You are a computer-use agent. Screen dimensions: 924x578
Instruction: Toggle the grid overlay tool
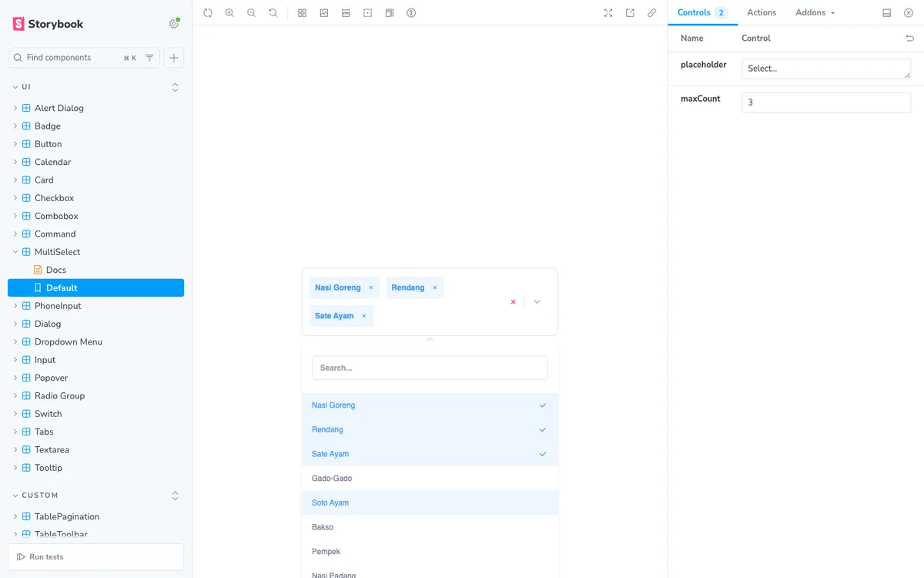pyautogui.click(x=303, y=13)
